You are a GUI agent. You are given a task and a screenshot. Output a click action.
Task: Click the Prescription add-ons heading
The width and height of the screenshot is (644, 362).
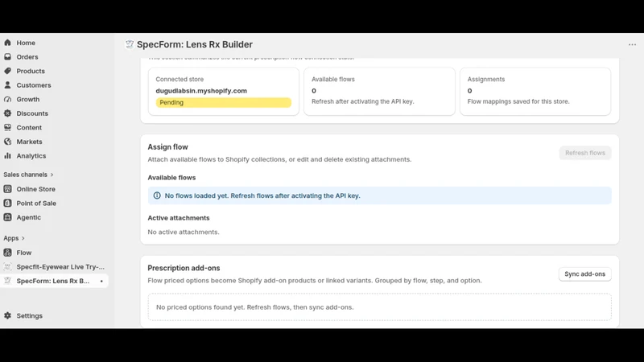(184, 268)
